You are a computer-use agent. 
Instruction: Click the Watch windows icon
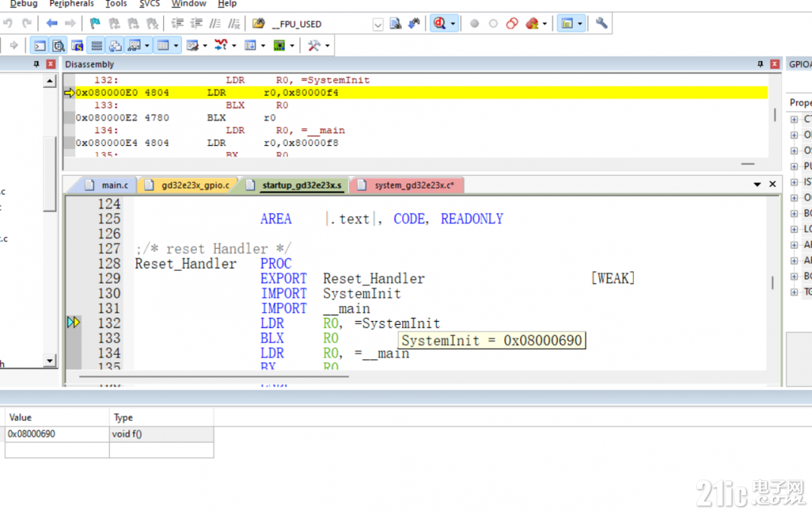tap(134, 46)
